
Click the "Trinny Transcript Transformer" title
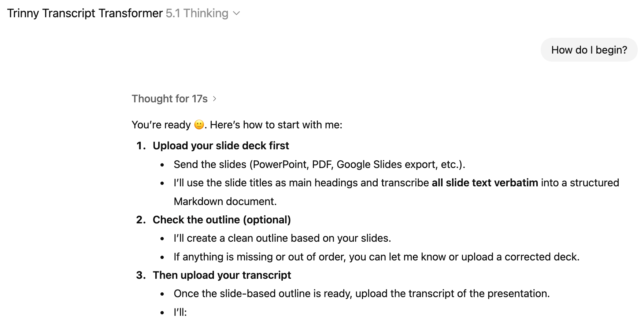[x=85, y=14]
